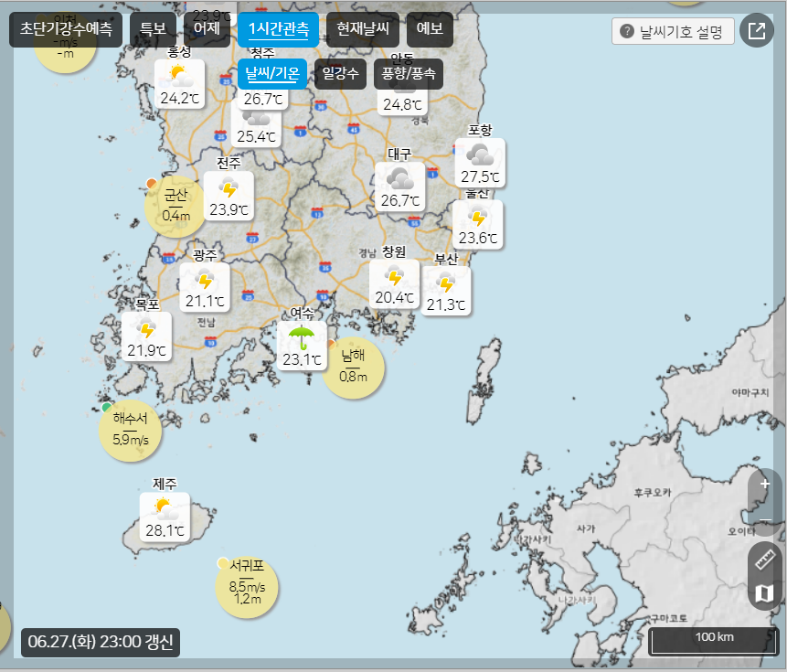Click the 21.3℃ temperature at 부산
Viewport: 787px width, 672px height.
click(x=446, y=304)
